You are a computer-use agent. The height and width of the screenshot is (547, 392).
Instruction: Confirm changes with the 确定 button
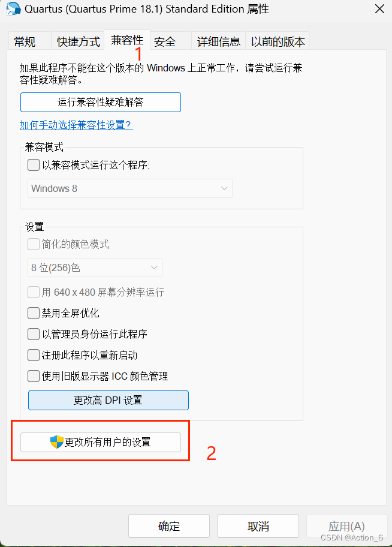(x=168, y=525)
